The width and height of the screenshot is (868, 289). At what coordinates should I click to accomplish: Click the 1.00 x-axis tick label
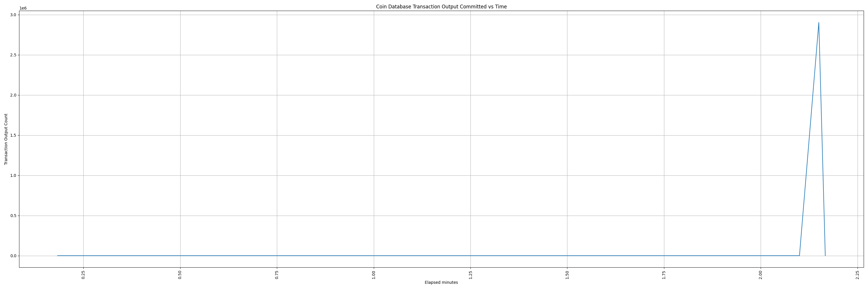coord(374,275)
